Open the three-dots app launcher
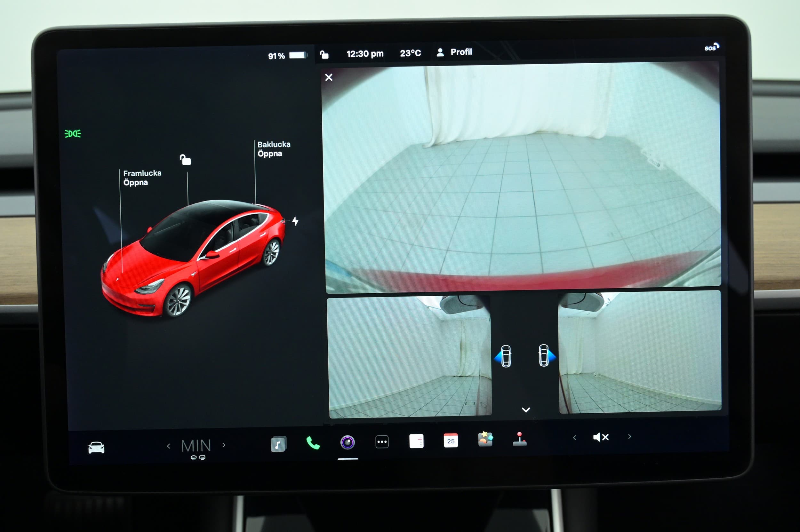The width and height of the screenshot is (800, 532). tap(382, 442)
